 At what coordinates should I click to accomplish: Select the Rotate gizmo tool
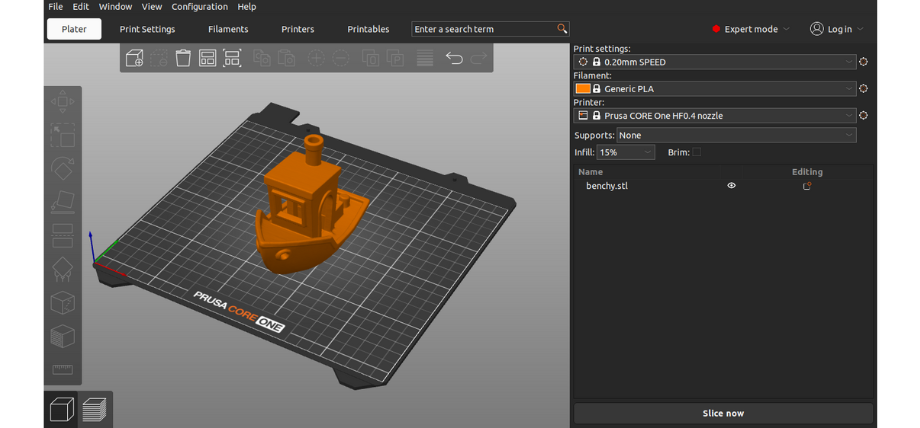(63, 168)
